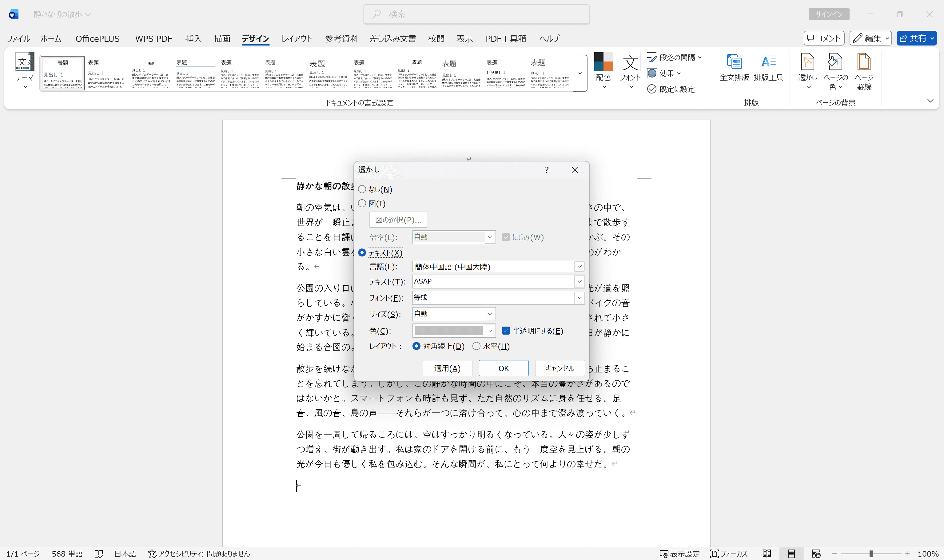Open the watermark 色 color picker
Viewport: 944px width, 560px height.
pyautogui.click(x=490, y=330)
